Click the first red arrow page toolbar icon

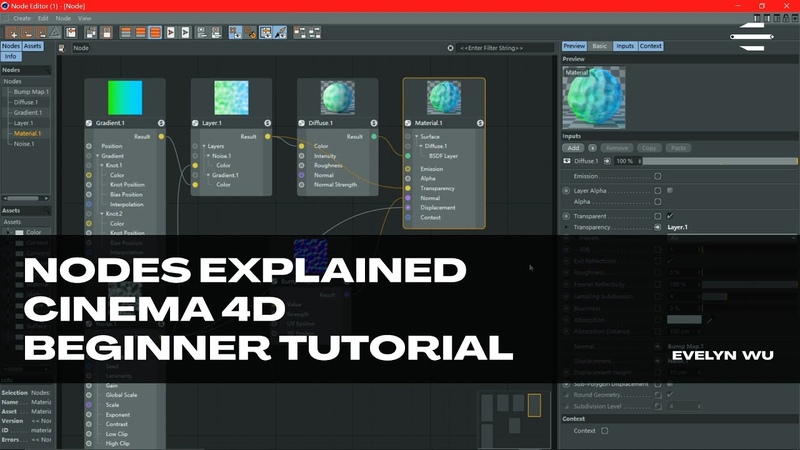[171, 33]
